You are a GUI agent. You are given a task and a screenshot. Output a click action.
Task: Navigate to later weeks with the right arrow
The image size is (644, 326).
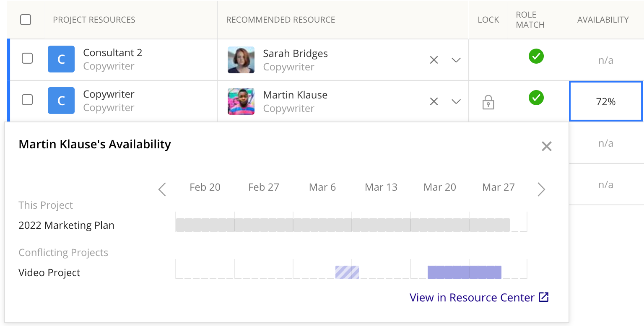click(541, 189)
